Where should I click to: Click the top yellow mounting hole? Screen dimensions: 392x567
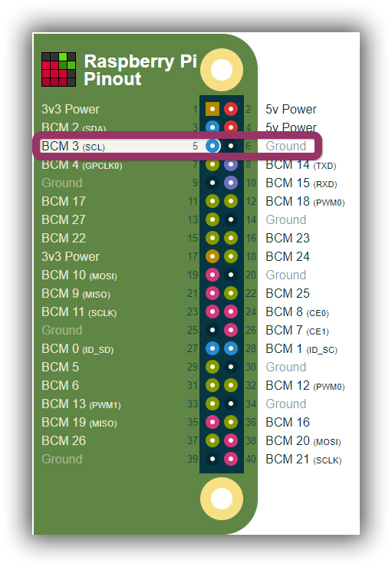point(222,70)
